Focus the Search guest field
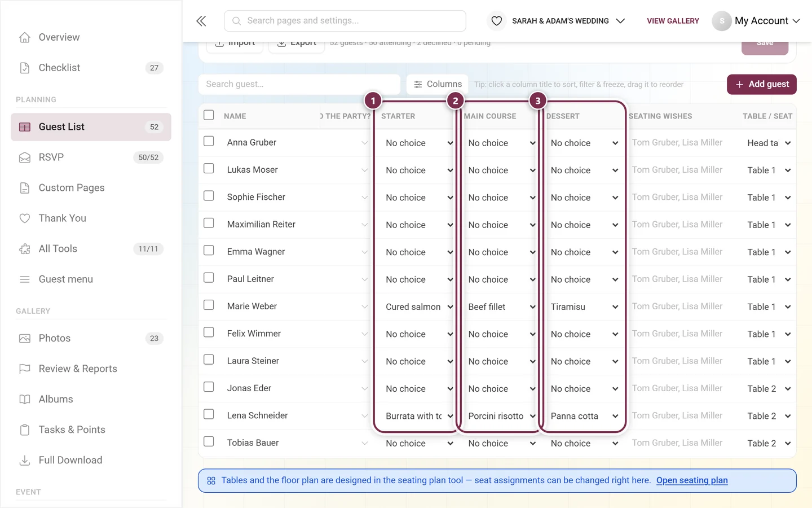Screen dimensions: 812x508 pyautogui.click(x=299, y=84)
